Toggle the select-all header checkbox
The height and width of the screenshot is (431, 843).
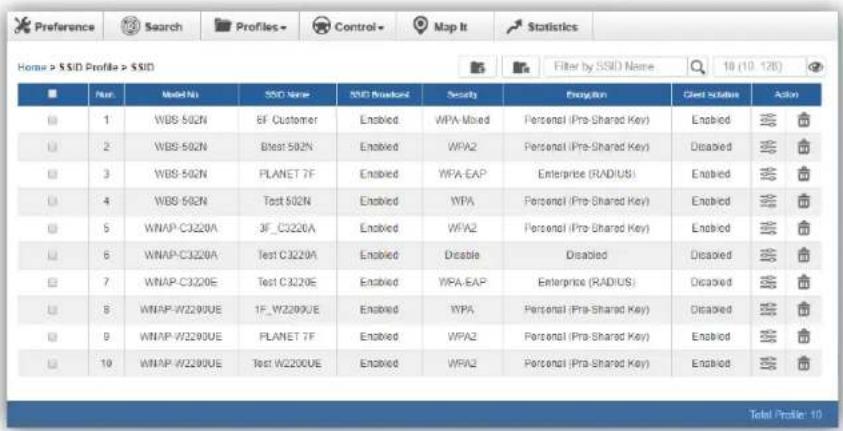click(x=53, y=94)
